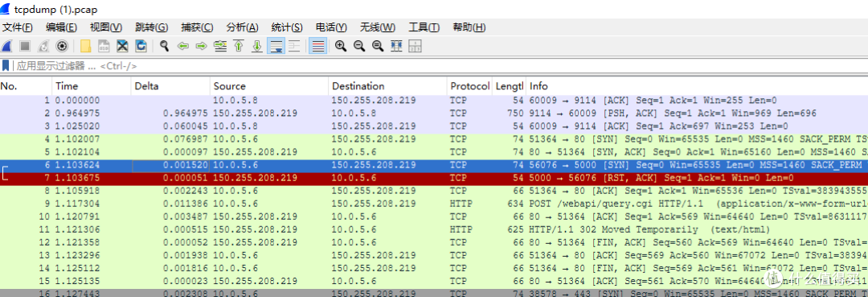
Task: Open the 文件(F) menu
Action: [x=18, y=27]
